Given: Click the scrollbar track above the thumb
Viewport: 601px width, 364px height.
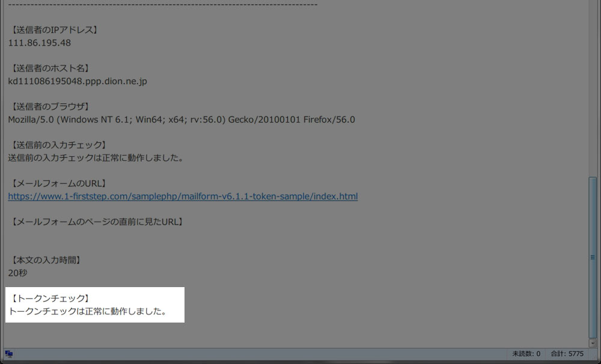Looking at the screenshot, I should [593, 88].
